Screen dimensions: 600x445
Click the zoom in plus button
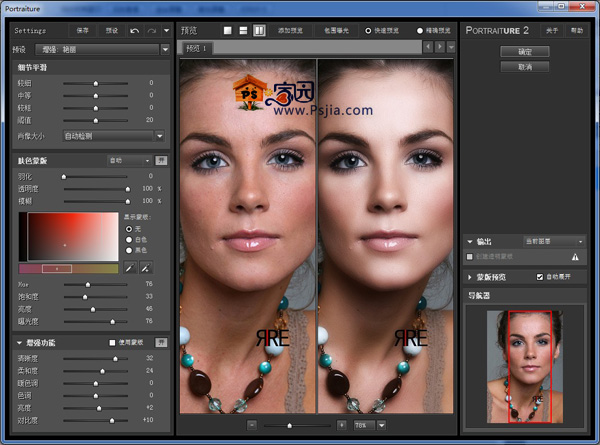[341, 425]
